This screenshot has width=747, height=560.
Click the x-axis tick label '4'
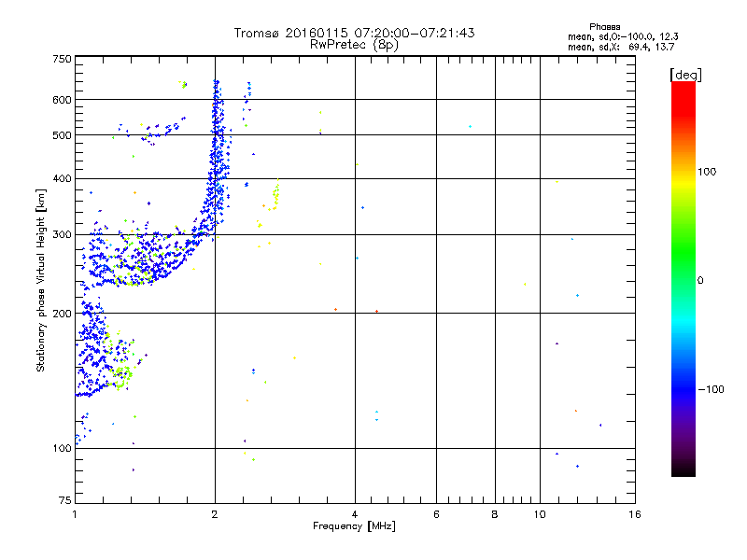tap(355, 514)
